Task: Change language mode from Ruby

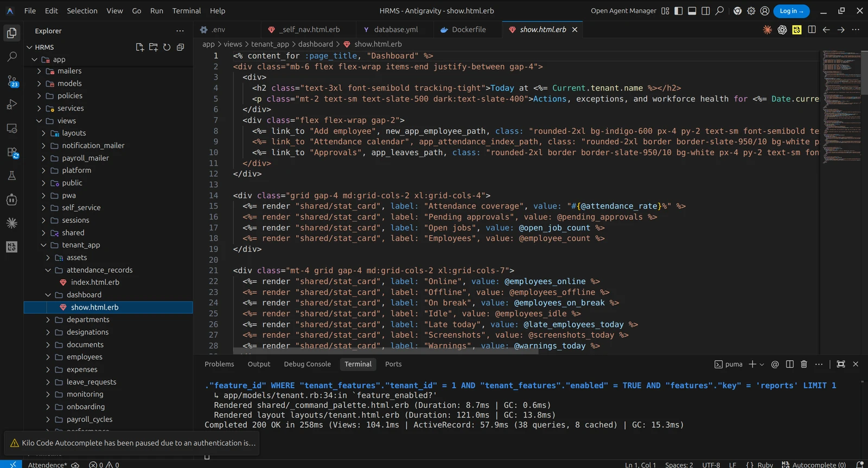Action: (765, 465)
